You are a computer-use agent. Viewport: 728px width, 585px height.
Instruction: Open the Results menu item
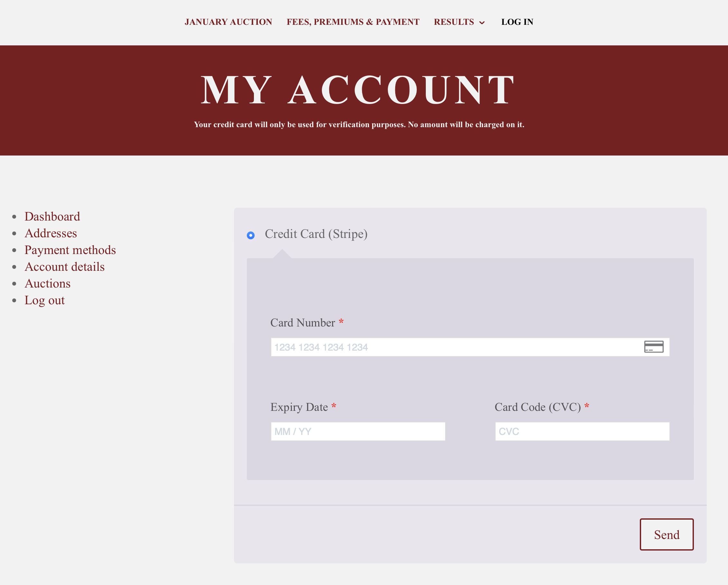pos(454,22)
